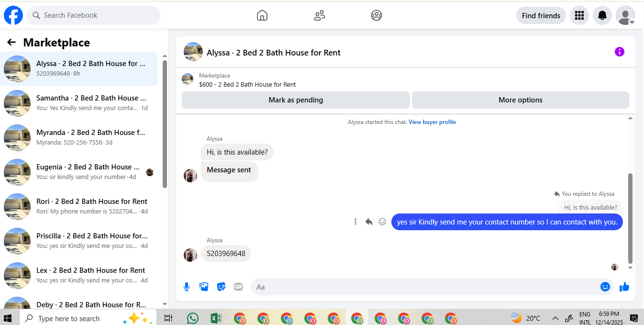Open Myranda conversation in the list
The width and height of the screenshot is (644, 325).
[x=79, y=138]
